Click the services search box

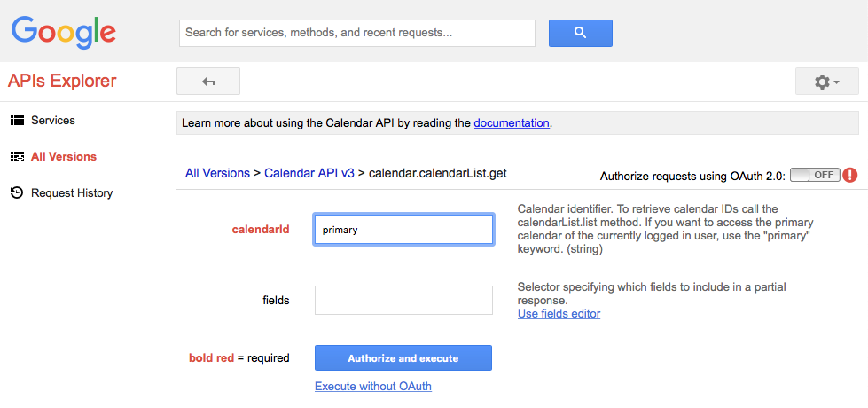(356, 33)
